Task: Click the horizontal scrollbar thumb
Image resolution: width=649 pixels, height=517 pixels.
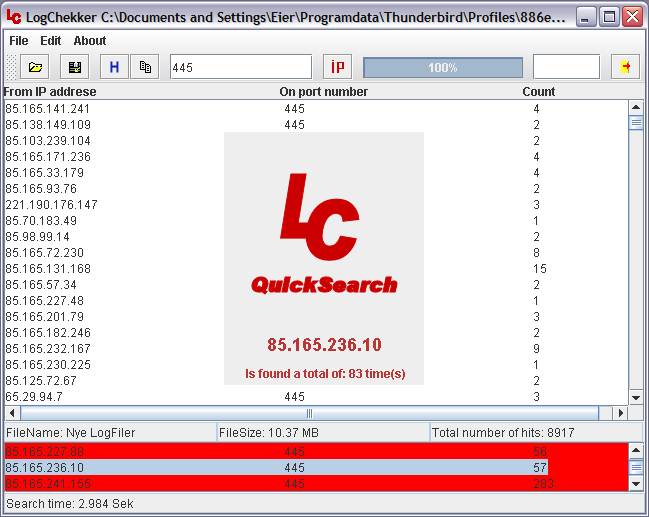Action: pos(309,413)
